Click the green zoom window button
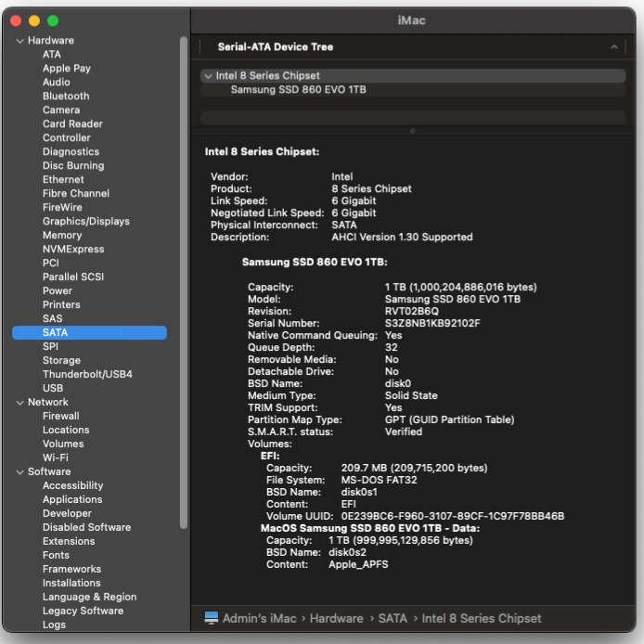Image resolution: width=644 pixels, height=644 pixels. [53, 20]
